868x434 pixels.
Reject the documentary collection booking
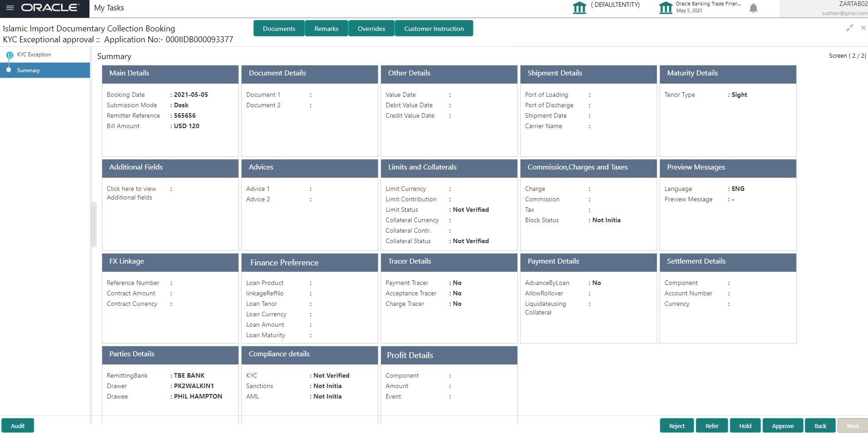[x=676, y=425]
